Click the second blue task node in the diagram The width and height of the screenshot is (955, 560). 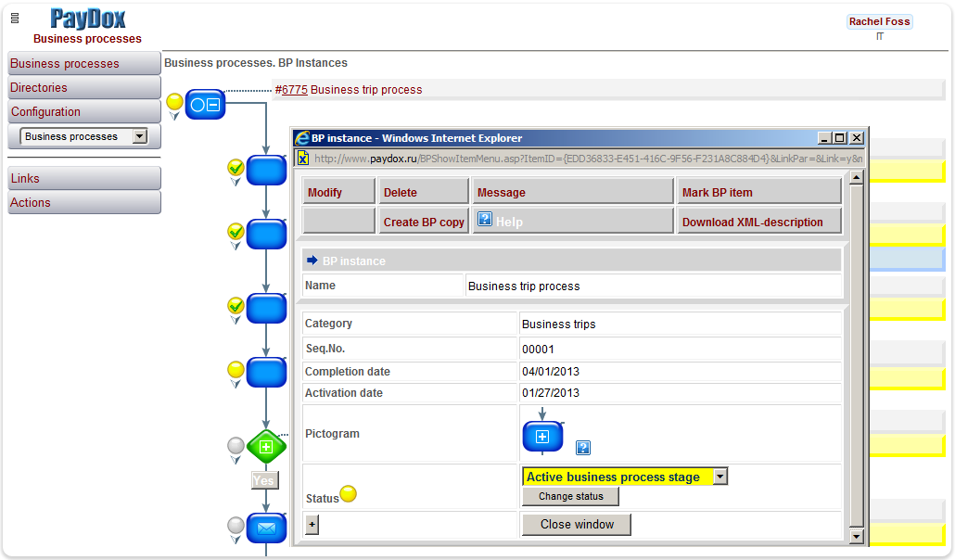click(x=266, y=234)
